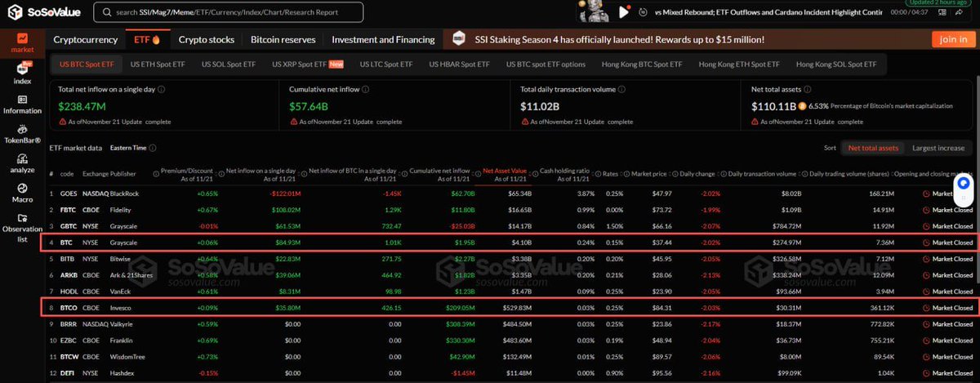The width and height of the screenshot is (980, 383).
Task: Select the US LTC Spot ETF subtab
Action: coord(387,64)
